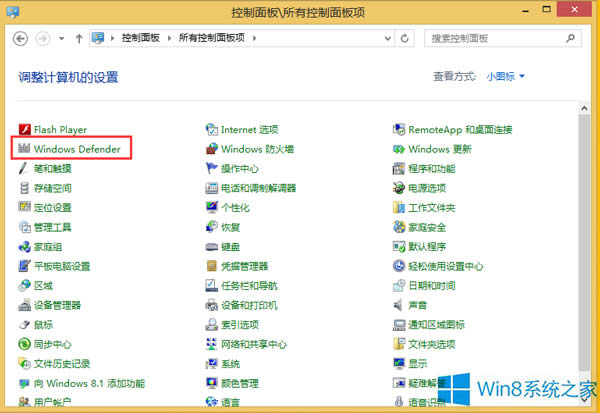The image size is (600, 413).
Task: Click the 设备和打印机 icon
Action: pos(212,305)
